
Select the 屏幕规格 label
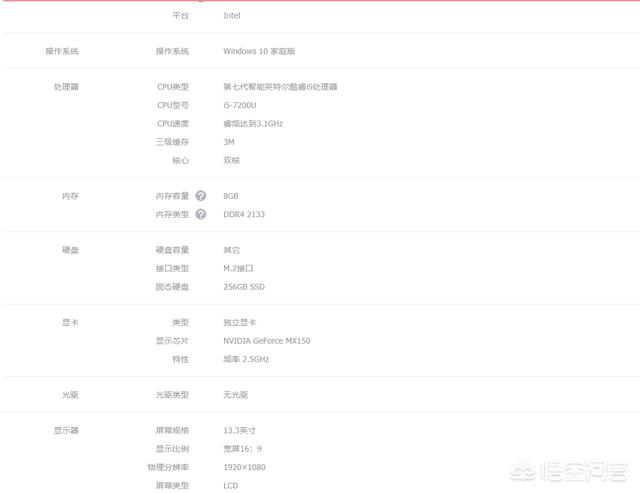172,430
